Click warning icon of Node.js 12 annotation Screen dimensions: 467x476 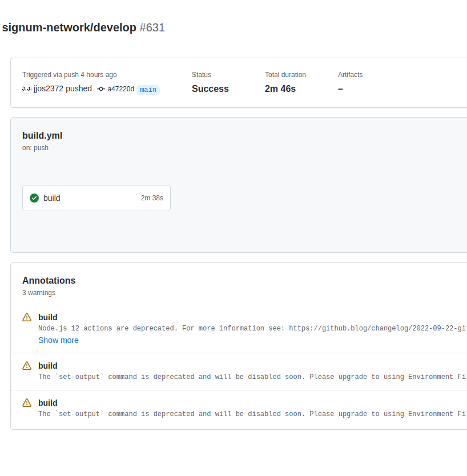[x=27, y=317]
